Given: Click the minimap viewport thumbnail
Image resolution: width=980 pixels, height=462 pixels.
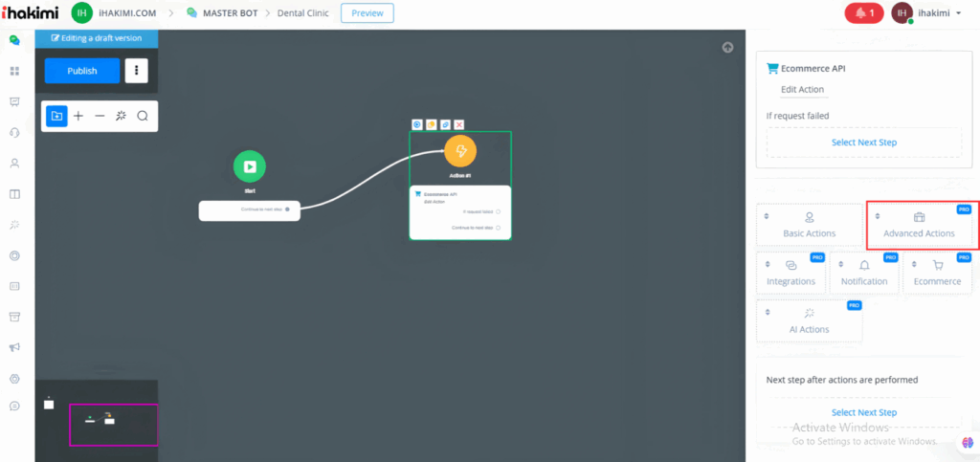Looking at the screenshot, I should 113,424.
